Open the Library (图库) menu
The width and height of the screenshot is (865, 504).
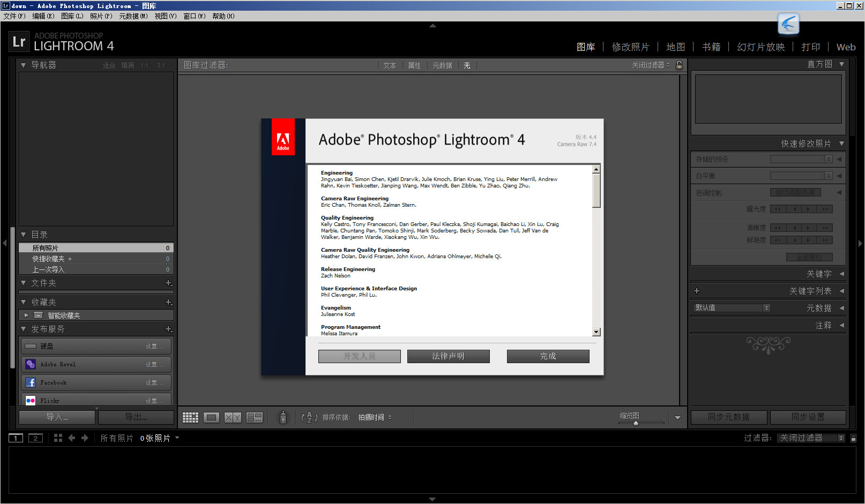click(x=72, y=16)
